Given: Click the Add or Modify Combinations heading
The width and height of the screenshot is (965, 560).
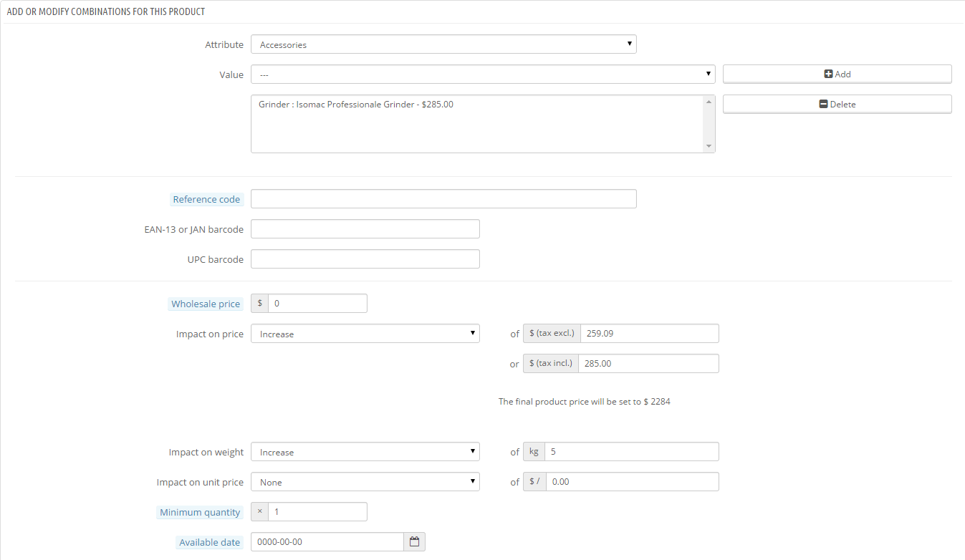Looking at the screenshot, I should [x=106, y=12].
